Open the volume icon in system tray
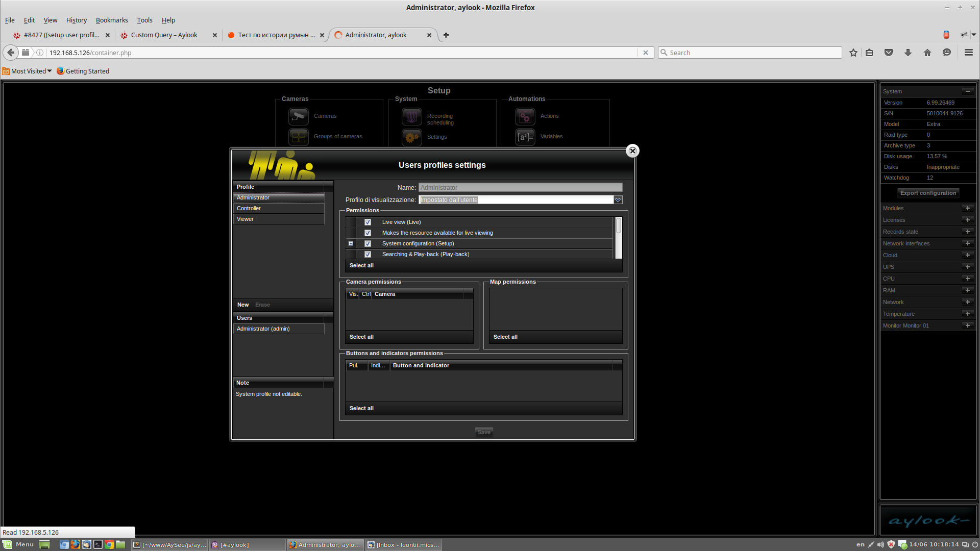Screen dimensions: 980x551 881,544
